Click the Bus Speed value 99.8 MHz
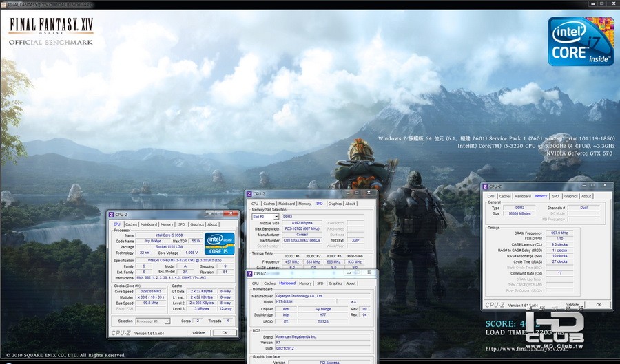The image size is (620, 364). (151, 303)
